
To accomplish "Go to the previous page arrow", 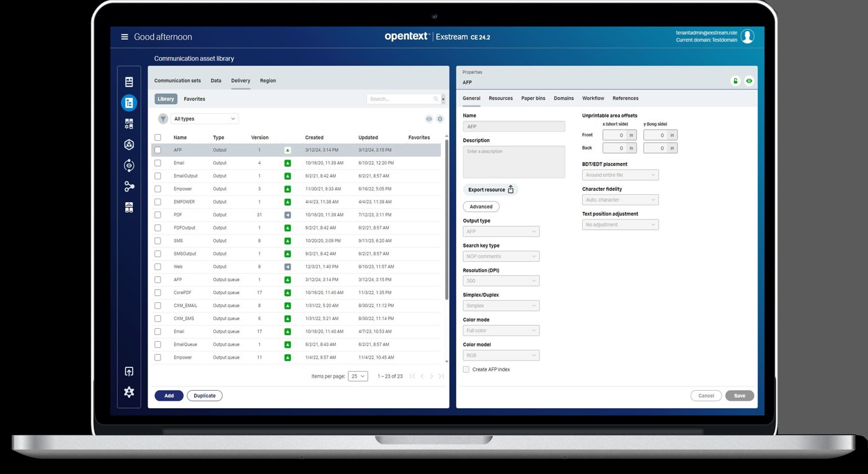I will [422, 376].
